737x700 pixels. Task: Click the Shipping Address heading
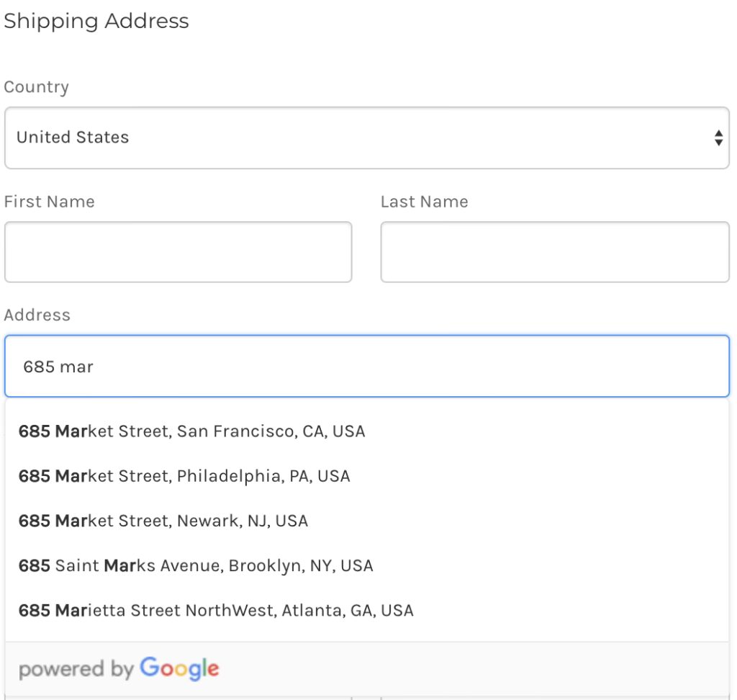pos(96,21)
